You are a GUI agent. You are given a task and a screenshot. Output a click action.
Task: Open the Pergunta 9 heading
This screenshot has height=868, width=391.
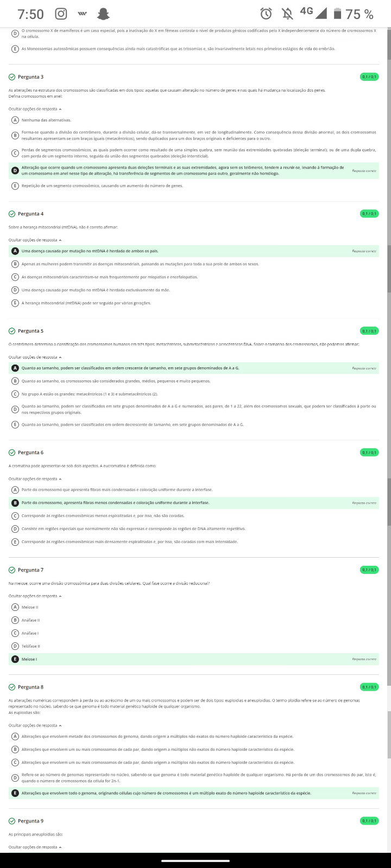[x=30, y=821]
